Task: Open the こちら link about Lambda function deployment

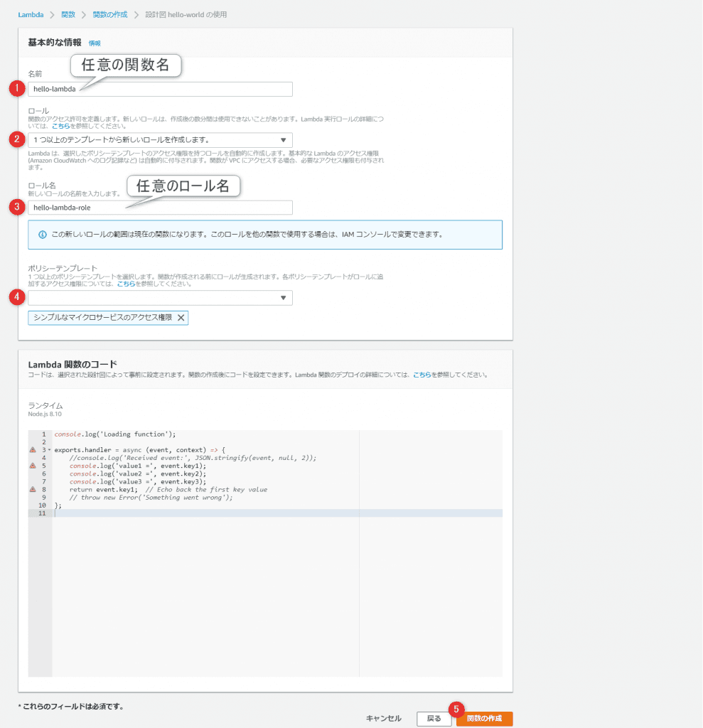Action: (422, 374)
